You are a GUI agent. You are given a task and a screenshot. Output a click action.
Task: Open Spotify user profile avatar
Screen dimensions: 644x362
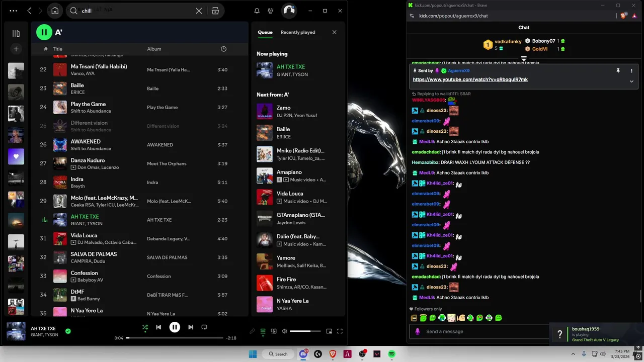click(289, 11)
